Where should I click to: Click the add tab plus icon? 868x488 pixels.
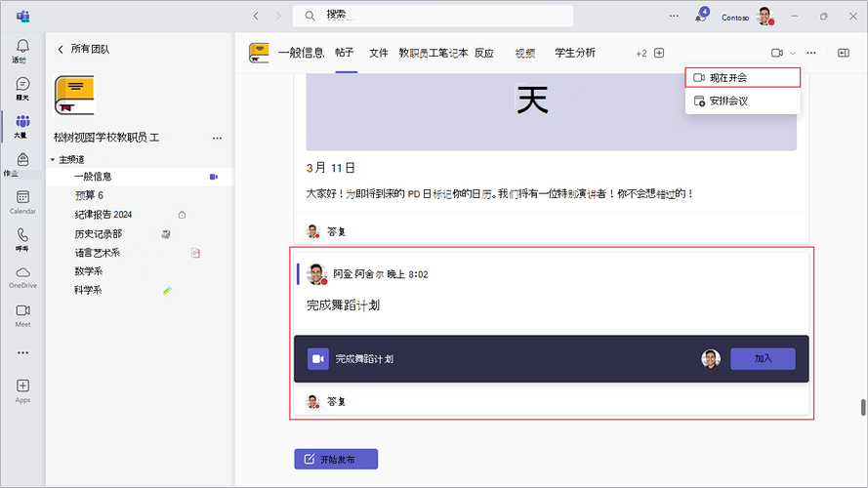pos(659,53)
